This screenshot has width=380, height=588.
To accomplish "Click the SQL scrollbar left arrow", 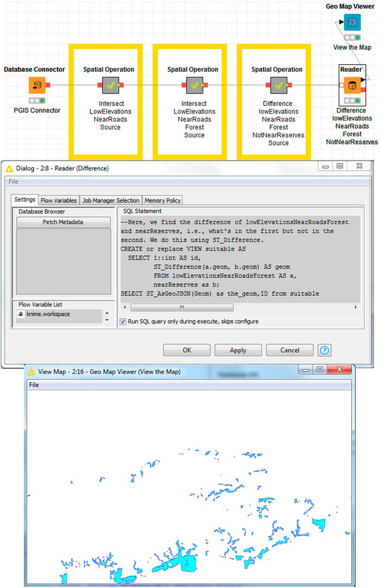I will pyautogui.click(x=125, y=308).
